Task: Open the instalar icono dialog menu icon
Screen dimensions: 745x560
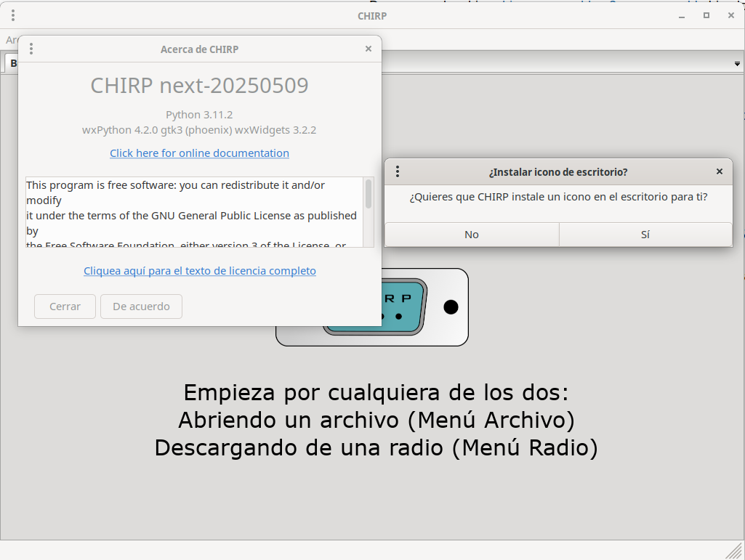Action: 397,171
